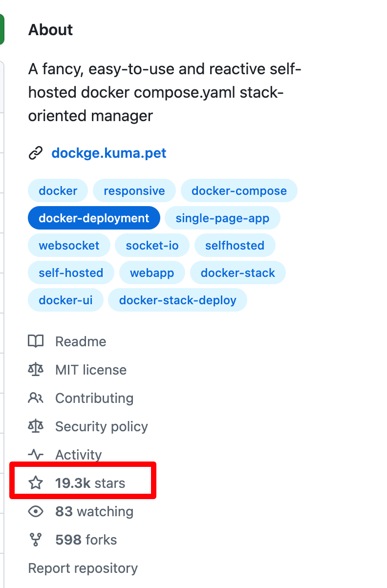Click the star icon next to 19.3k stars
The width and height of the screenshot is (387, 588).
(x=36, y=483)
